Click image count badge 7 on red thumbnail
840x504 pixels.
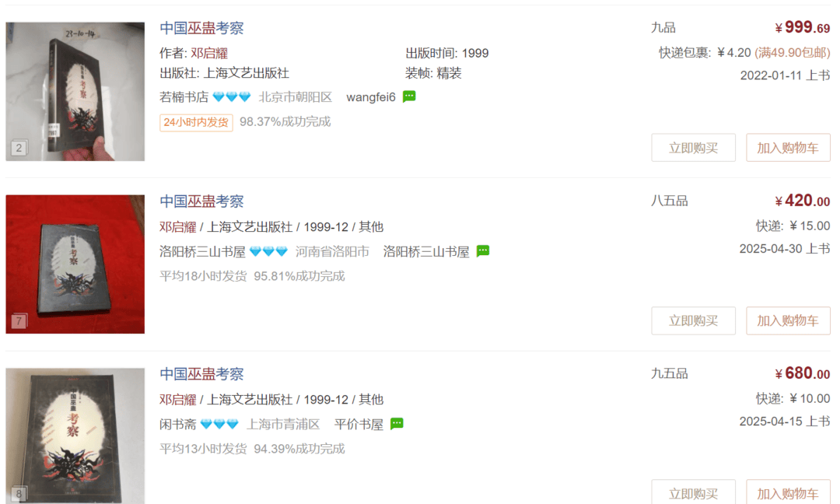[19, 320]
